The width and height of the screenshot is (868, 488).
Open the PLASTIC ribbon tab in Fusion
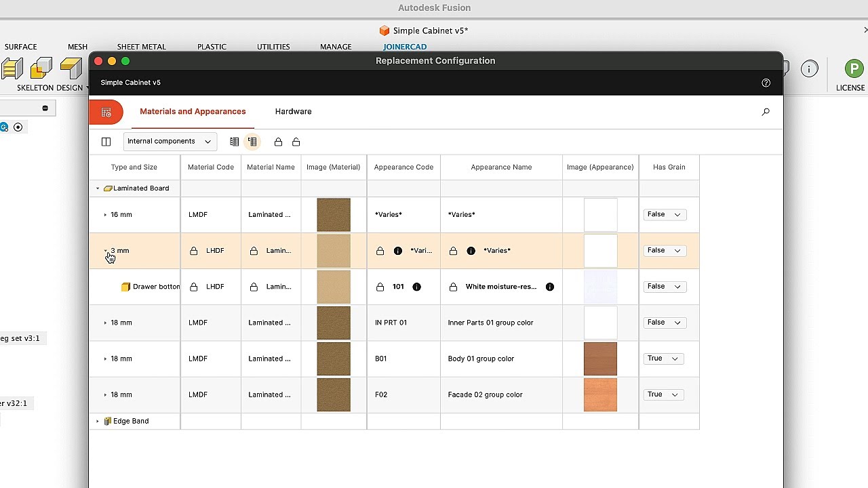[212, 47]
